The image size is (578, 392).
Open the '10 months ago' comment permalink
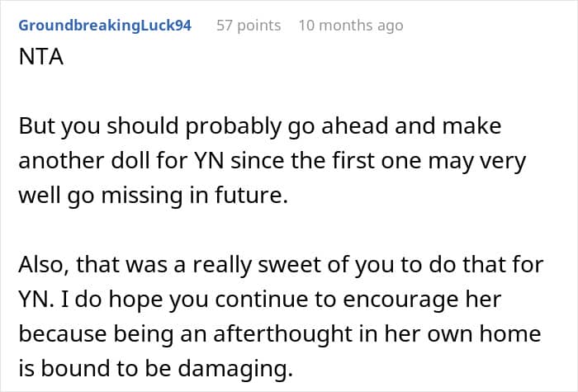351,26
